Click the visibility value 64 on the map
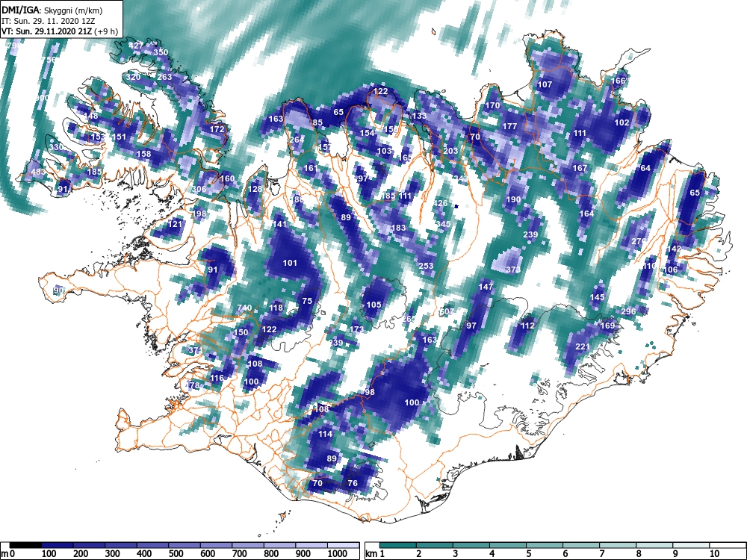The width and height of the screenshot is (747, 560). pos(645,168)
